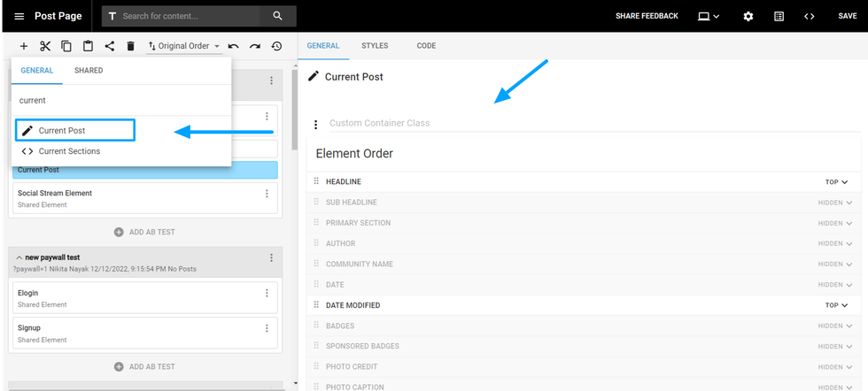Click the paste clipboard icon

88,46
